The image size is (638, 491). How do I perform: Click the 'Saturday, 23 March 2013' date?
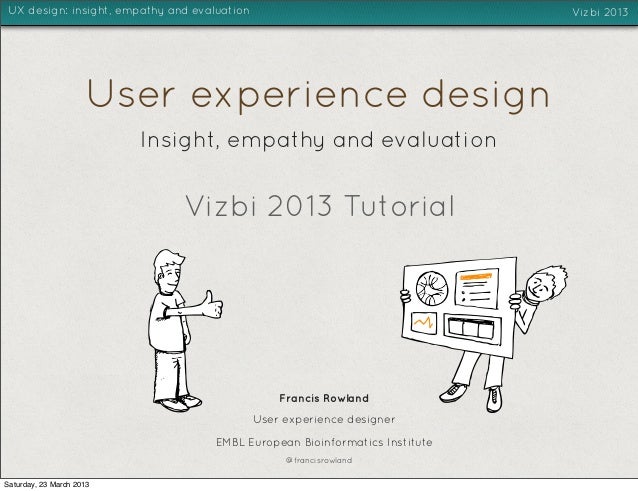(46, 484)
